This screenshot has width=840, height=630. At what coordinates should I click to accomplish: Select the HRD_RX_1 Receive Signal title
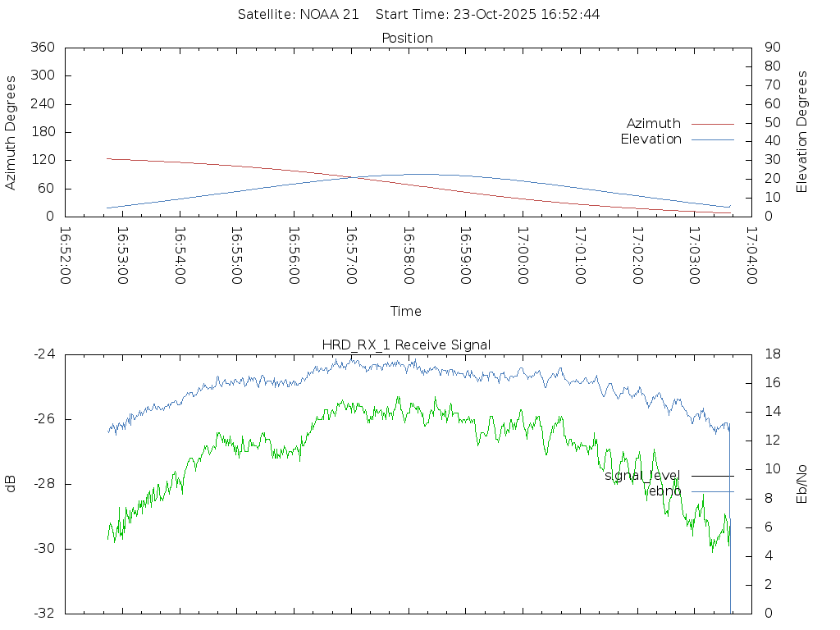coord(407,345)
